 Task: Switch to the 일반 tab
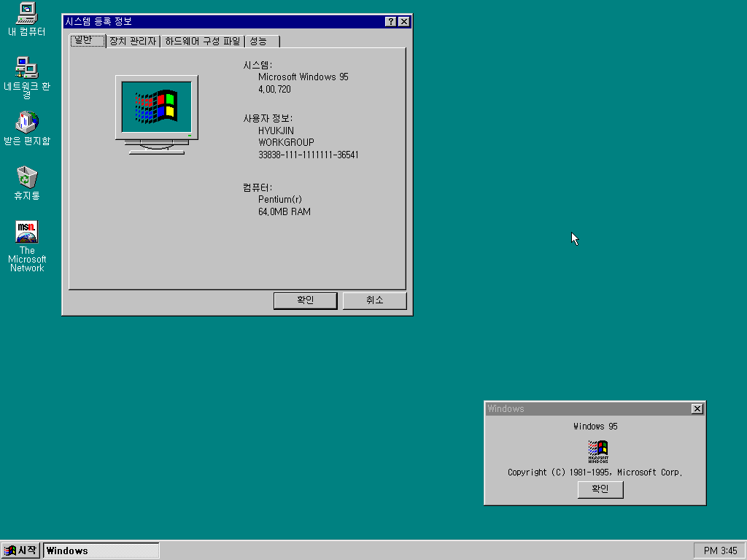coord(88,41)
